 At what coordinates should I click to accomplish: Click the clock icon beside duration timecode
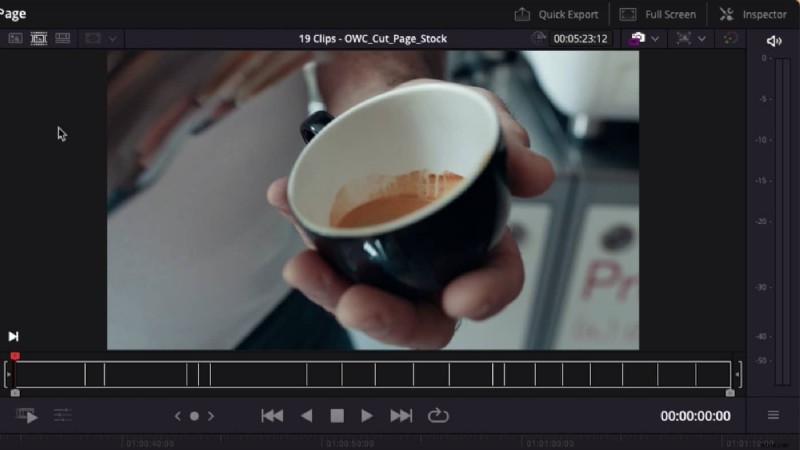538,38
